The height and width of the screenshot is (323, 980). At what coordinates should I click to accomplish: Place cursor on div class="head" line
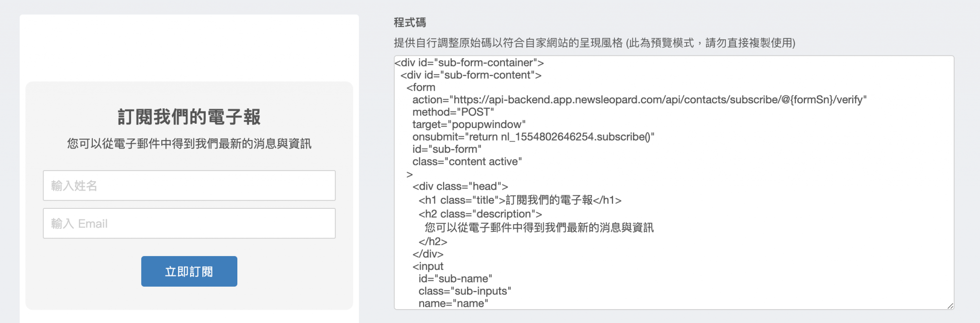(460, 186)
